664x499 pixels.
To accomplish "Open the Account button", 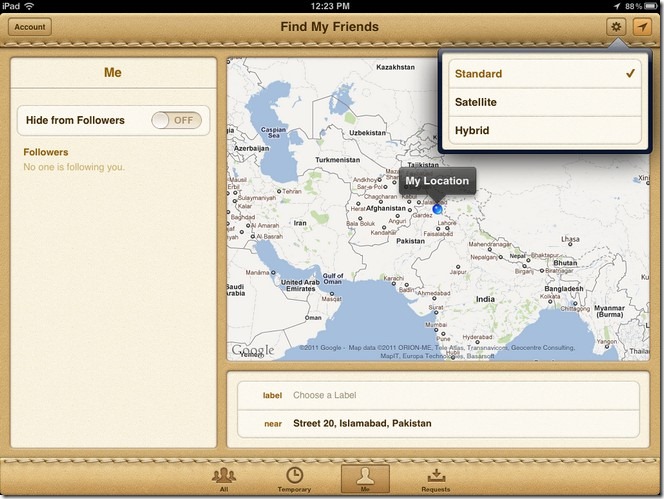I will (30, 27).
